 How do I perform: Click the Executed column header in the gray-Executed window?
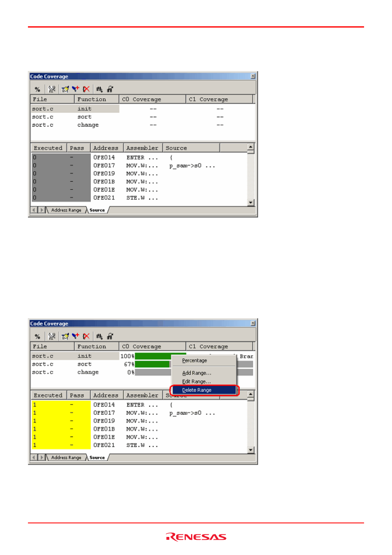(49, 148)
